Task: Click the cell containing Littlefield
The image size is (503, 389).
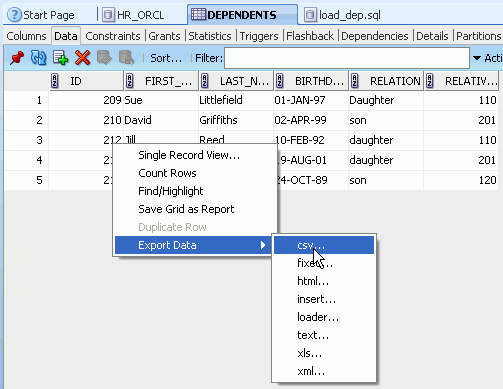Action: 236,100
